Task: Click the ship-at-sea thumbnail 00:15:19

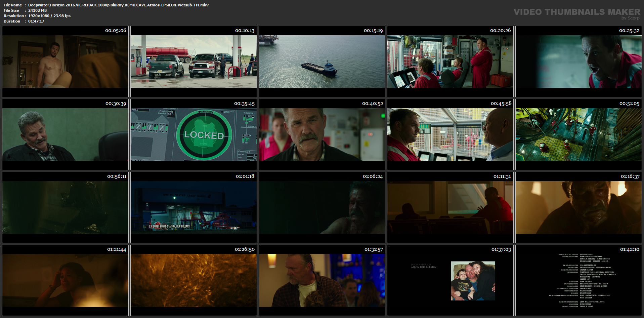Action: pos(322,62)
